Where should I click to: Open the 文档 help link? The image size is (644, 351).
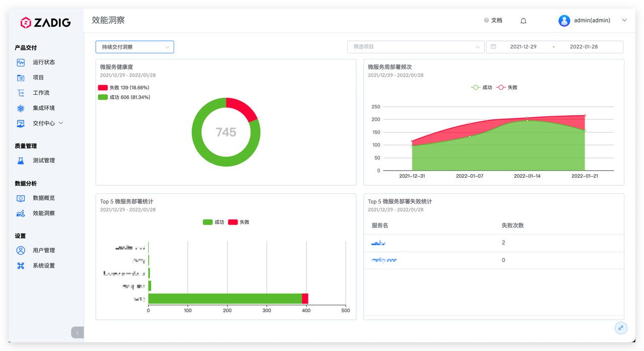(x=493, y=21)
